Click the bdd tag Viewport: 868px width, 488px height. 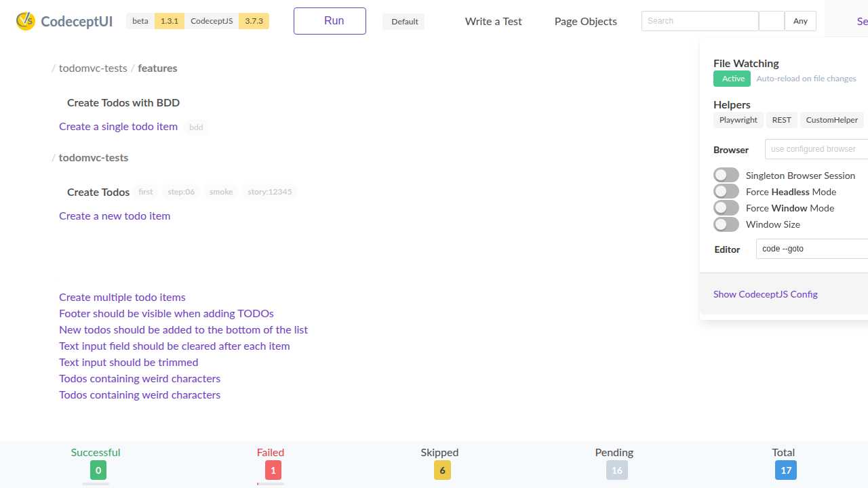point(196,127)
